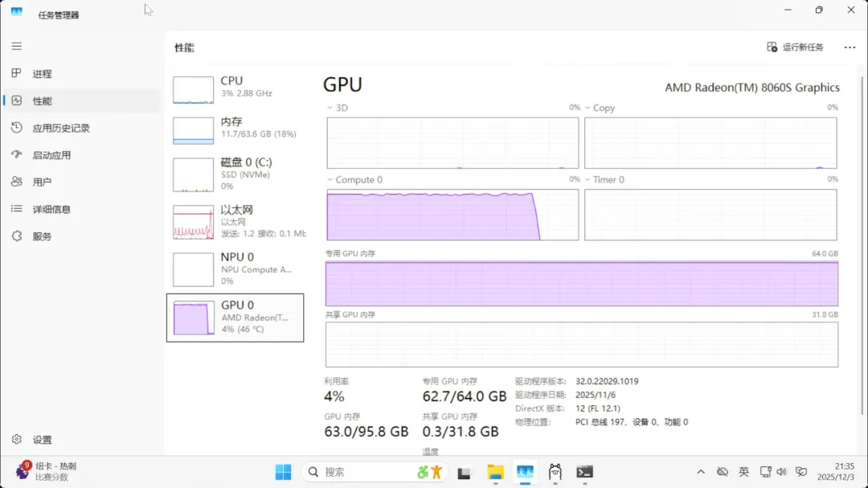The height and width of the screenshot is (488, 868).
Task: Open File Explorer from the taskbar
Action: click(x=495, y=472)
